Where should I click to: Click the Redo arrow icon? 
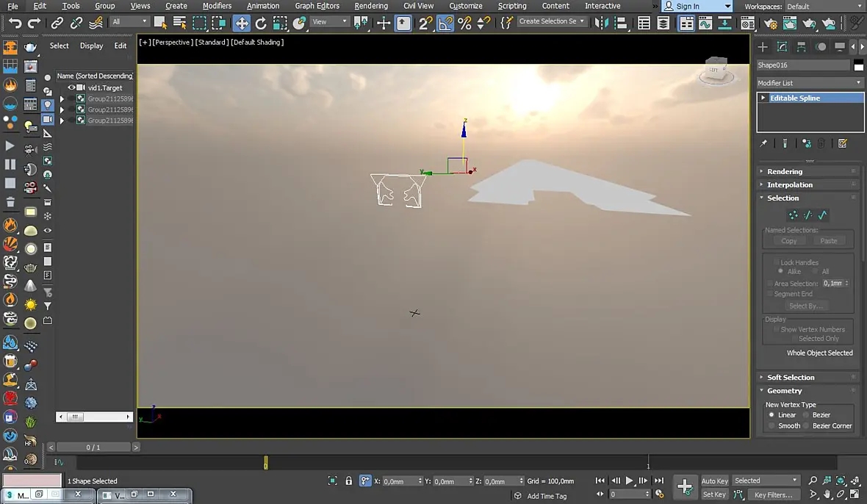[34, 24]
